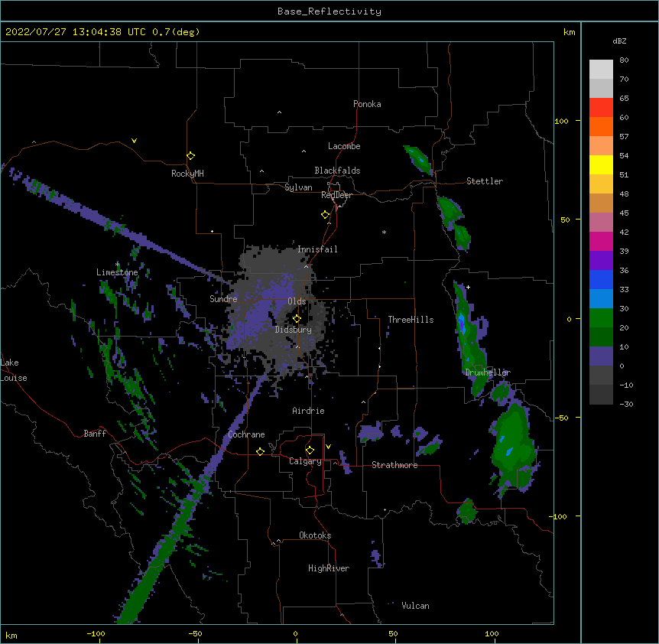Click the Cochrane label
The image size is (659, 644).
(x=246, y=434)
